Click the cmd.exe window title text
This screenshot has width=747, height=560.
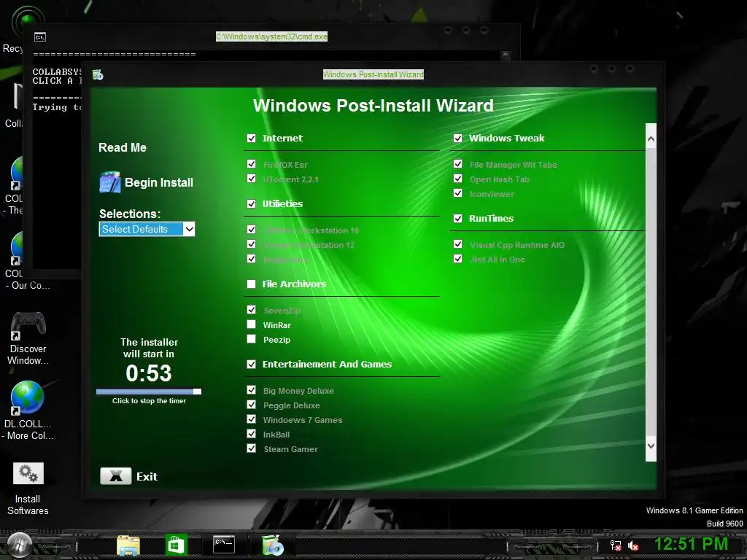coord(271,36)
